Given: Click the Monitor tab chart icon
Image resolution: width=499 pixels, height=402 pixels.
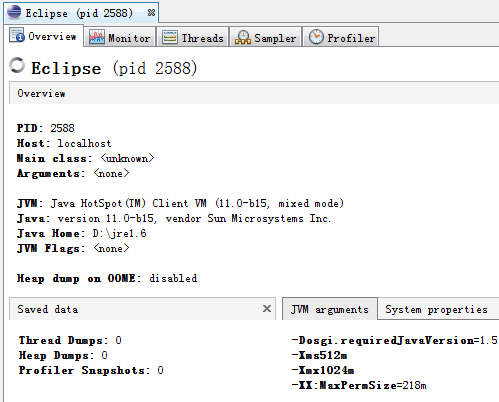Looking at the screenshot, I should point(97,37).
